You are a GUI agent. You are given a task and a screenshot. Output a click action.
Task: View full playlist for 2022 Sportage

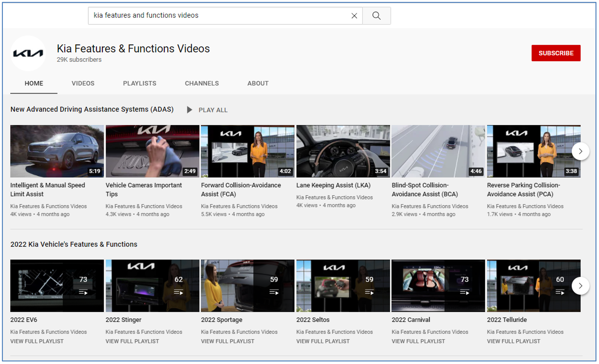(x=228, y=341)
